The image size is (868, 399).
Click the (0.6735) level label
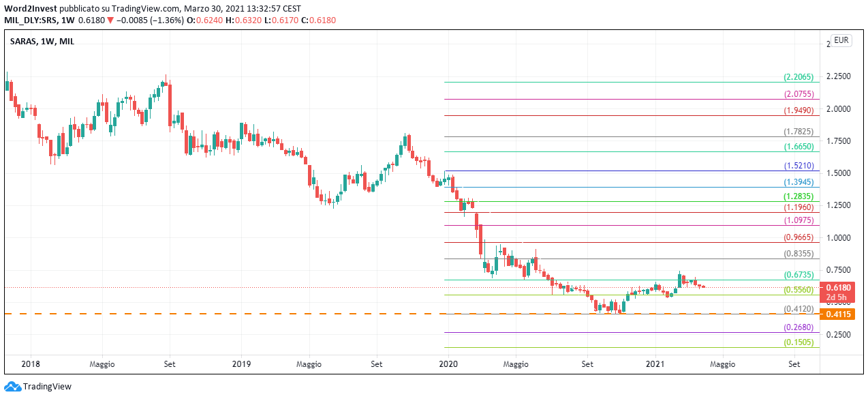(x=799, y=276)
